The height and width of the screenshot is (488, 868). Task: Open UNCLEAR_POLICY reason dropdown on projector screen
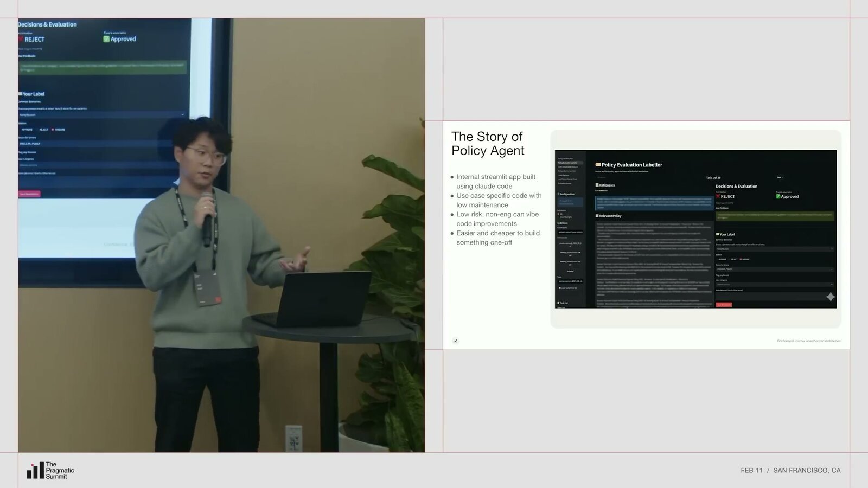(97, 144)
